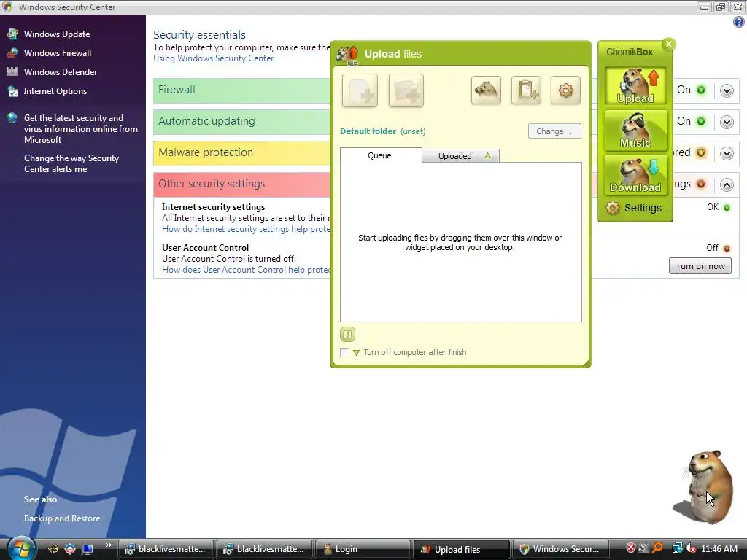The width and height of the screenshot is (747, 560).
Task: Open latest security and virus information link
Action: point(80,128)
